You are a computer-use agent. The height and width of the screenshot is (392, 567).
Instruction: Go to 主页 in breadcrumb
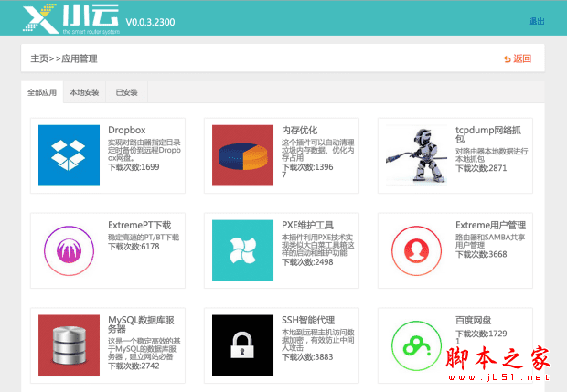(39, 58)
